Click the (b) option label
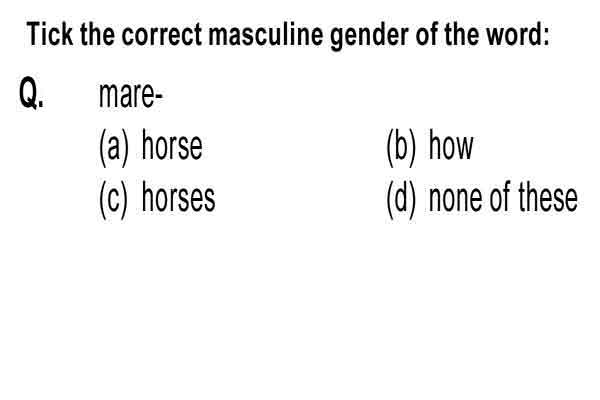The height and width of the screenshot is (400, 600). tap(401, 147)
